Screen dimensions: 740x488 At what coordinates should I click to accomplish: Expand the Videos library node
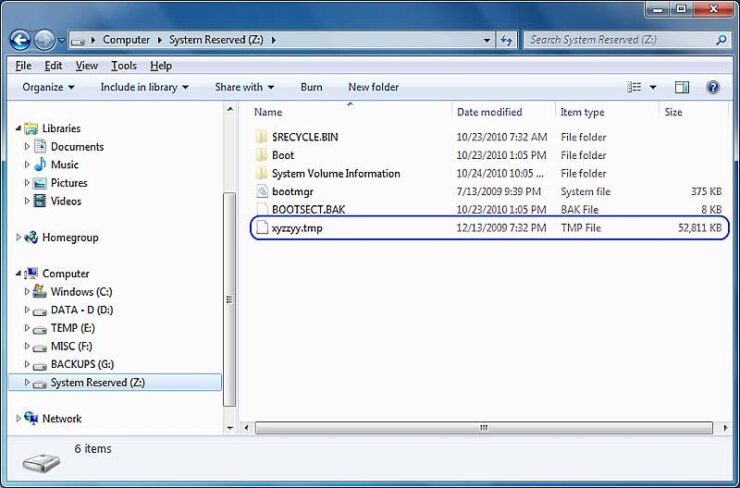pos(27,201)
